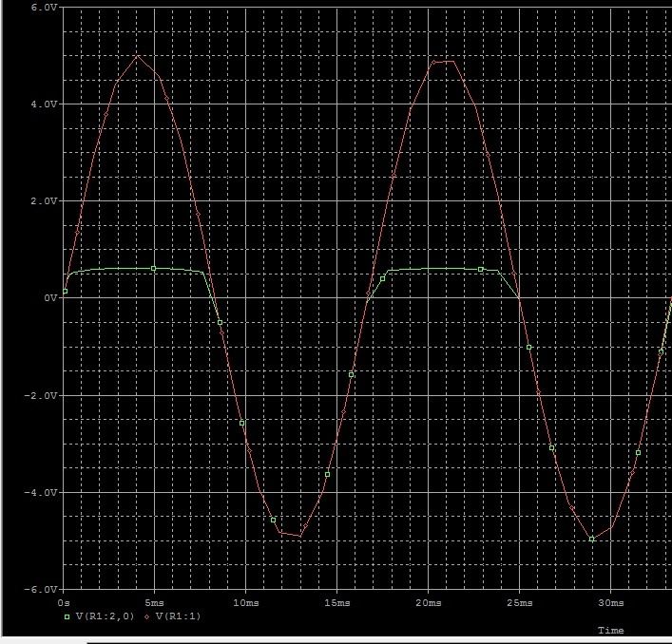Select the V(R1:1) trace label in legend
The image size is (672, 644).
(x=179, y=616)
